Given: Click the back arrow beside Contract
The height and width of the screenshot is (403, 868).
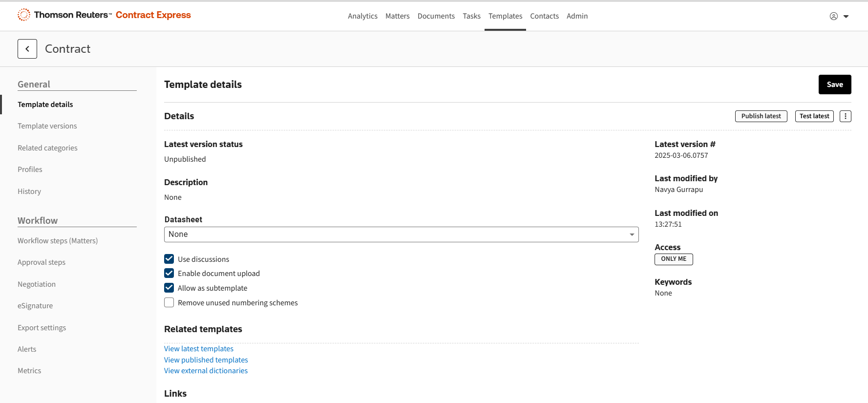Looking at the screenshot, I should point(27,49).
